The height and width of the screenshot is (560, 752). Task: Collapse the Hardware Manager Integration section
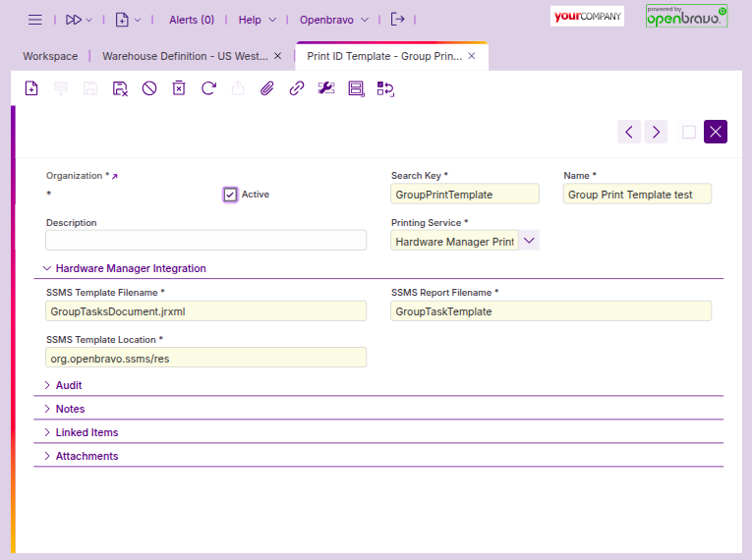(131, 268)
